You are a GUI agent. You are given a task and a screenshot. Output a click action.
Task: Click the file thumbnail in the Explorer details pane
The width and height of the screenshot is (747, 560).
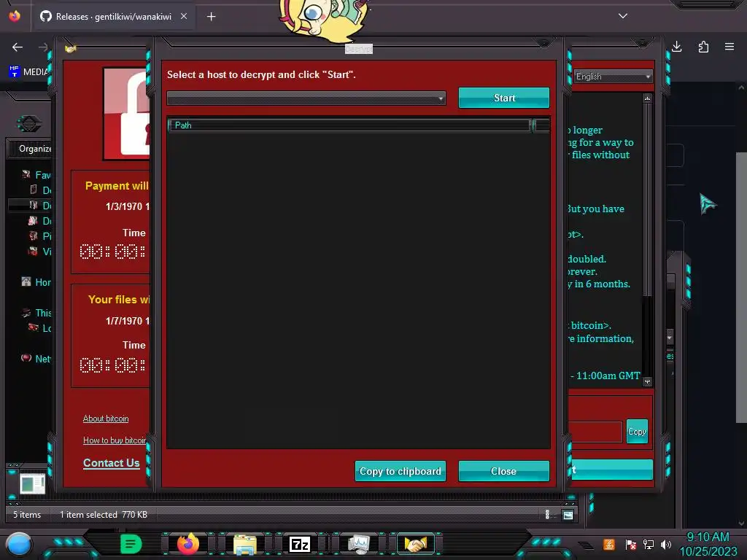(x=32, y=484)
